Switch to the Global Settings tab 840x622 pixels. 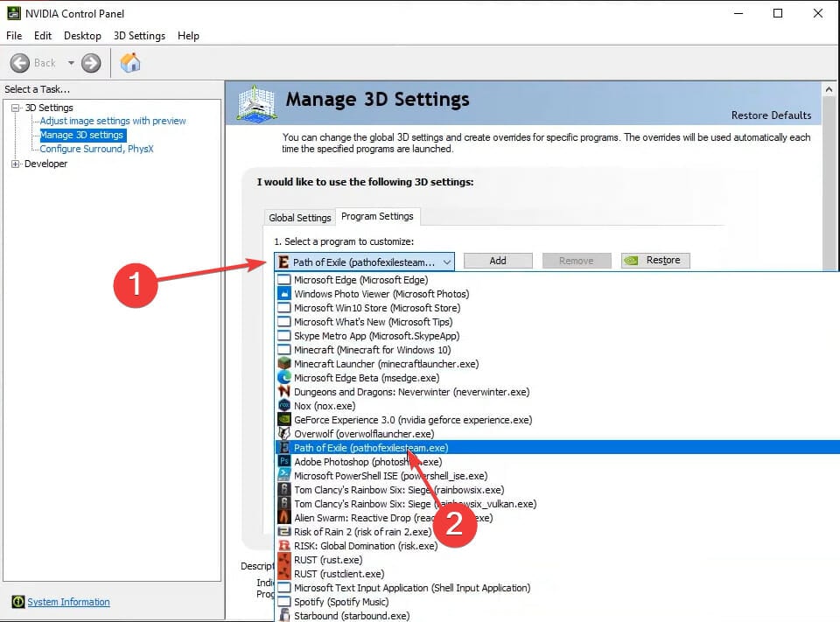point(300,218)
